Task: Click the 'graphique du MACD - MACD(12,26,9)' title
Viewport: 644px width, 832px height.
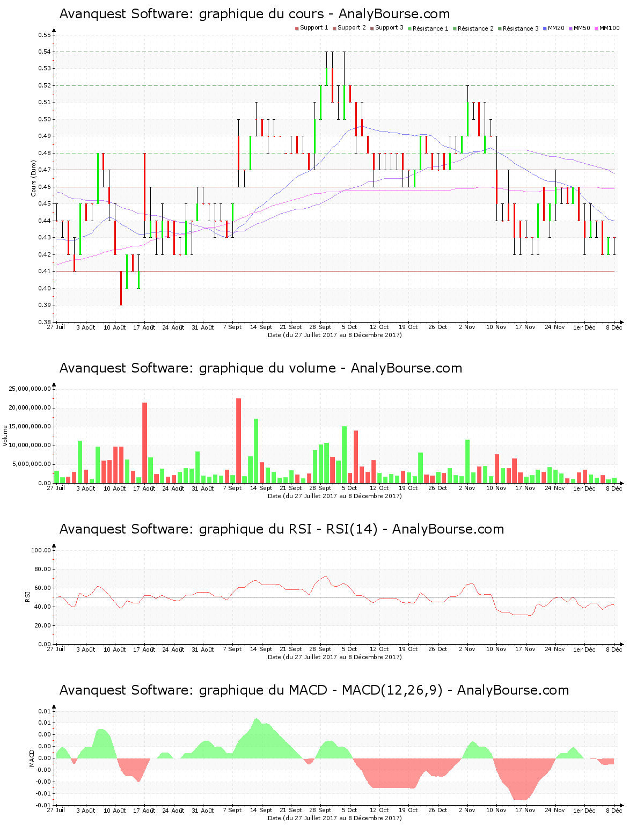Action: [314, 690]
